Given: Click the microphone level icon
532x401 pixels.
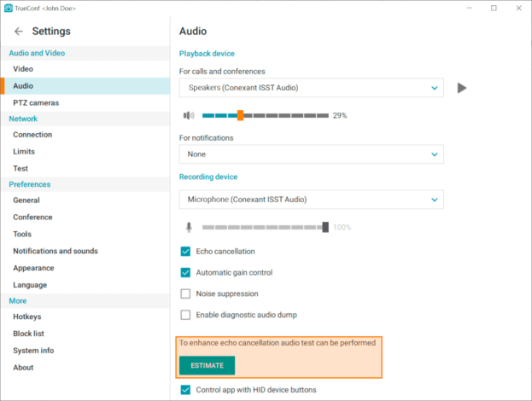Looking at the screenshot, I should [x=189, y=227].
